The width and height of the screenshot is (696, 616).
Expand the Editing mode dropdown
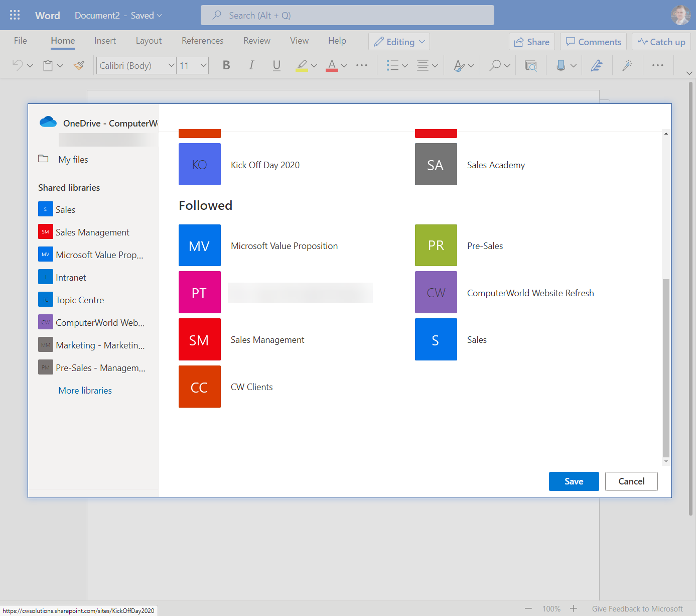(422, 42)
